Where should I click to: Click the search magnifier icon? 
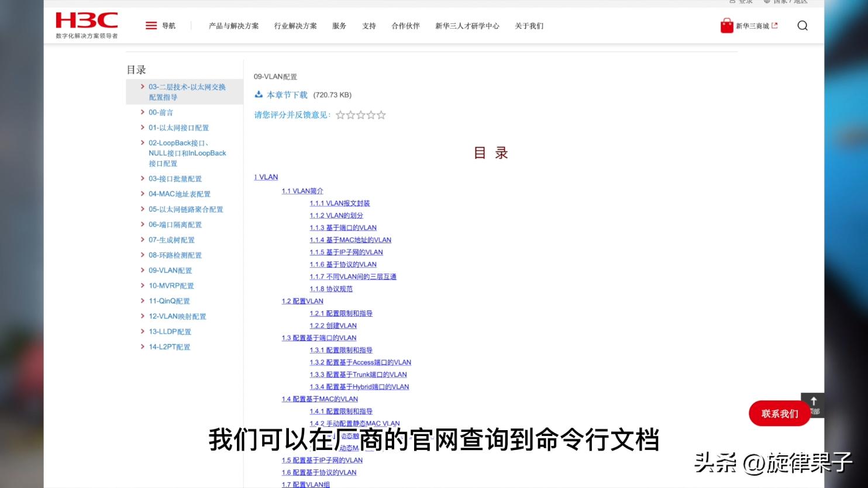pyautogui.click(x=802, y=26)
